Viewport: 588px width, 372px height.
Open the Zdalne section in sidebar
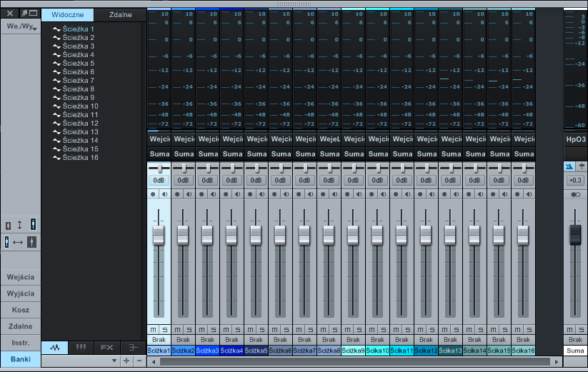point(21,326)
